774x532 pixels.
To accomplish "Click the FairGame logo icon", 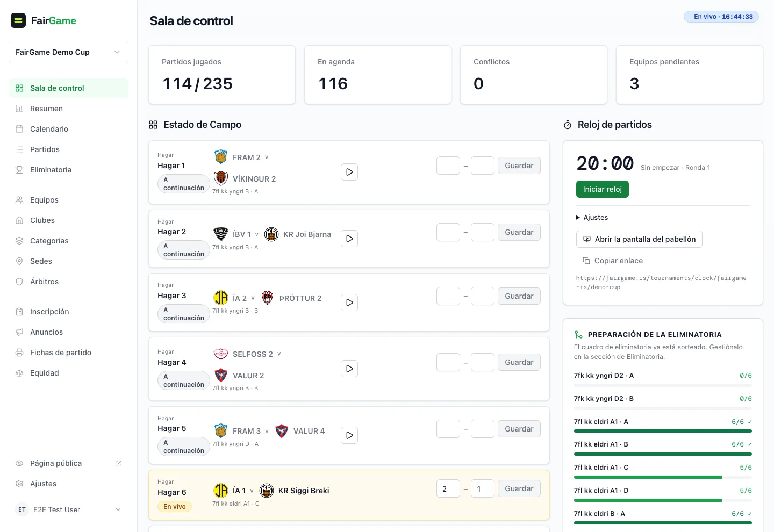I will coord(18,20).
